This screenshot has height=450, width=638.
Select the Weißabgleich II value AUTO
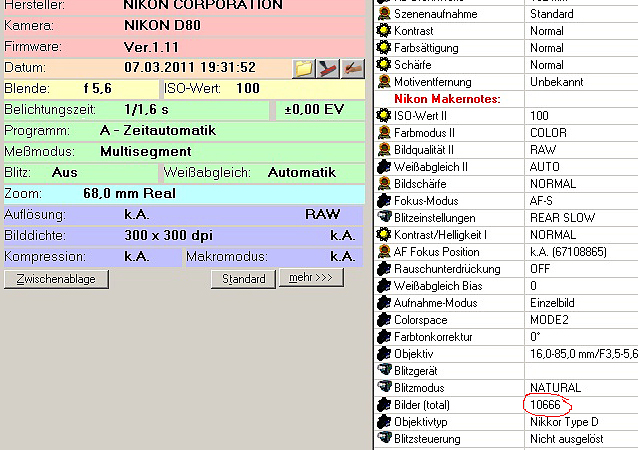point(544,167)
